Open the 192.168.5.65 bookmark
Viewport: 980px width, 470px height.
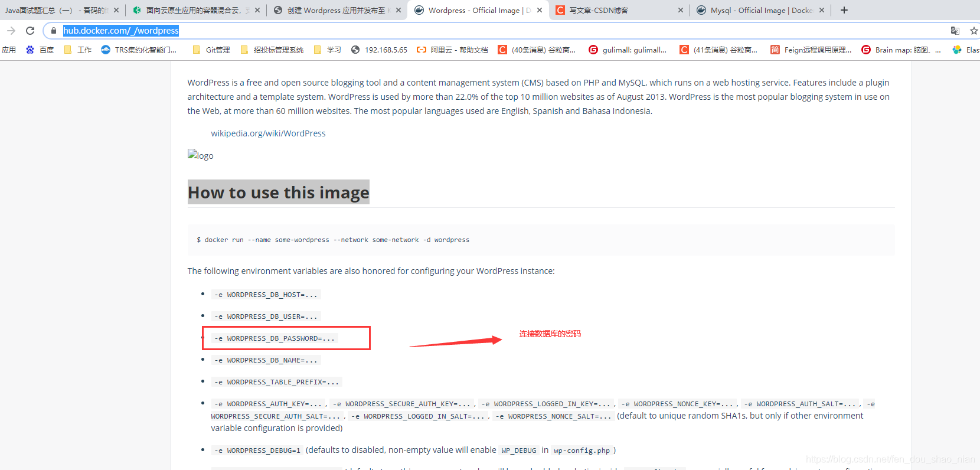(x=379, y=50)
